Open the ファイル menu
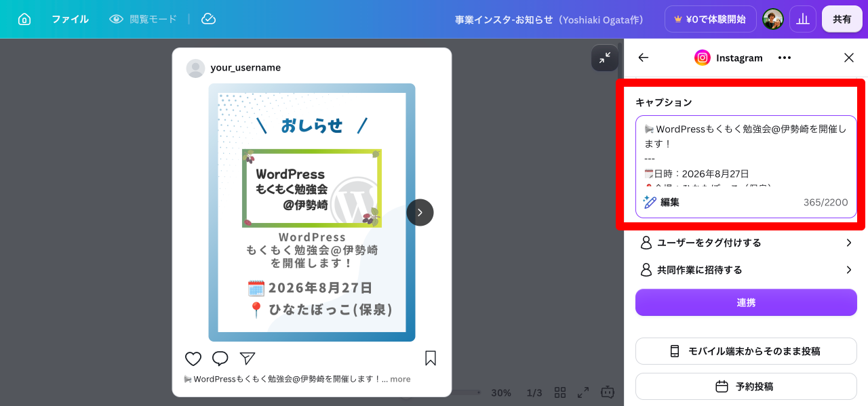 click(70, 19)
